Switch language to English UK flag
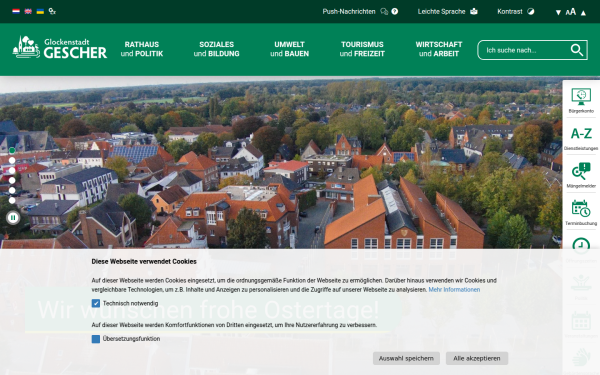Image resolution: width=600 pixels, height=375 pixels. tap(28, 11)
